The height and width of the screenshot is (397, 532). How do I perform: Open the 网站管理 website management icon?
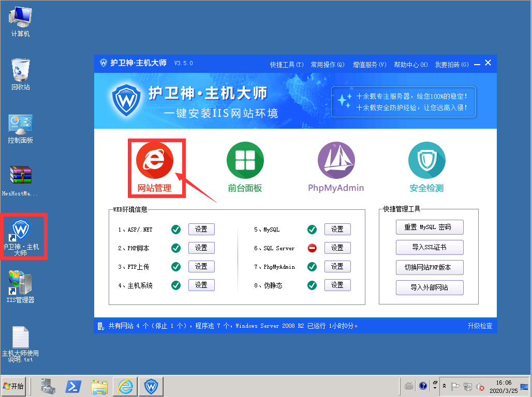(x=154, y=161)
